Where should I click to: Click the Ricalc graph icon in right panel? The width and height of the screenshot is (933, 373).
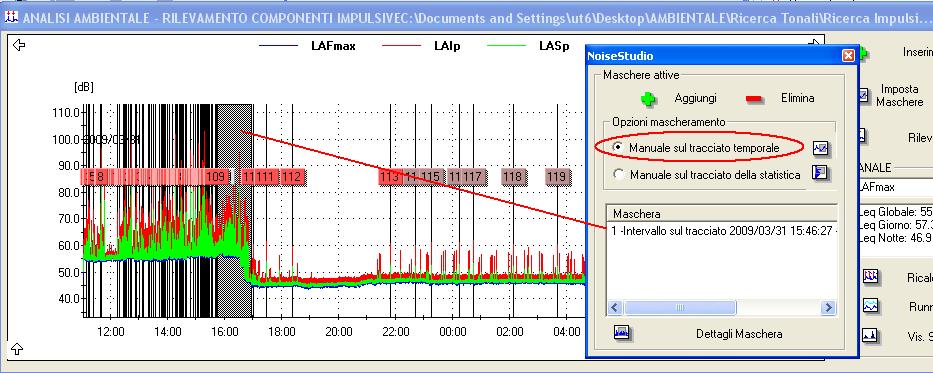(x=871, y=277)
